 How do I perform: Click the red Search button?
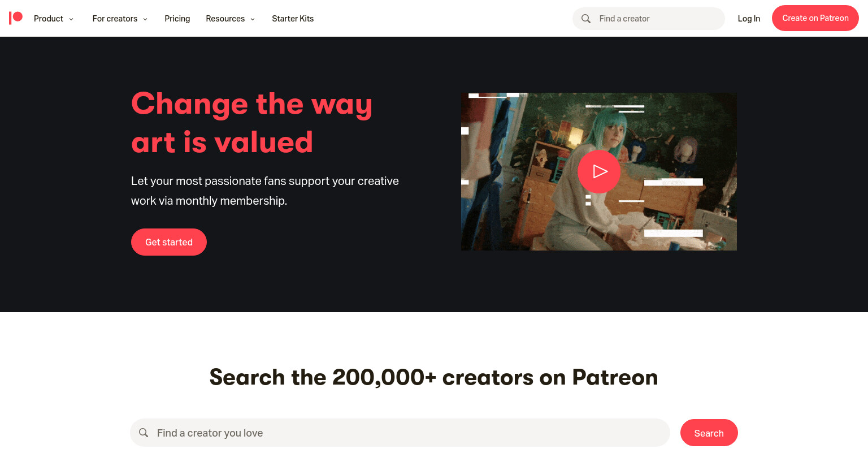(x=709, y=433)
